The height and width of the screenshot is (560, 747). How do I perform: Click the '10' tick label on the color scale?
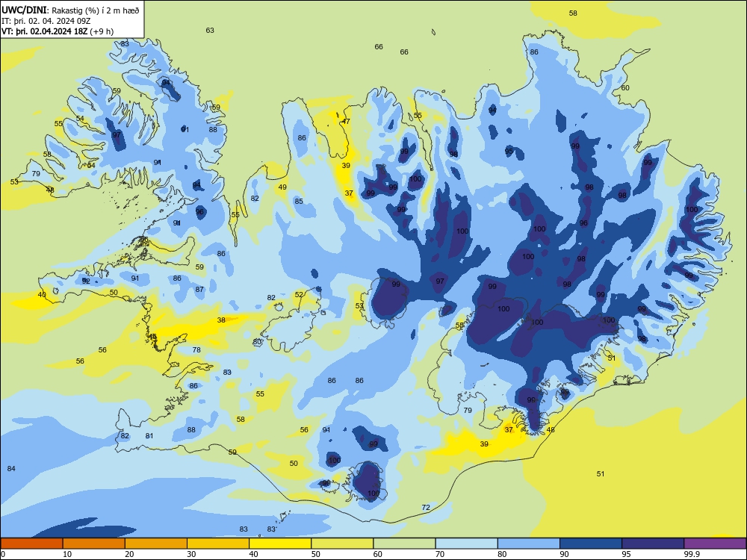tap(67, 554)
